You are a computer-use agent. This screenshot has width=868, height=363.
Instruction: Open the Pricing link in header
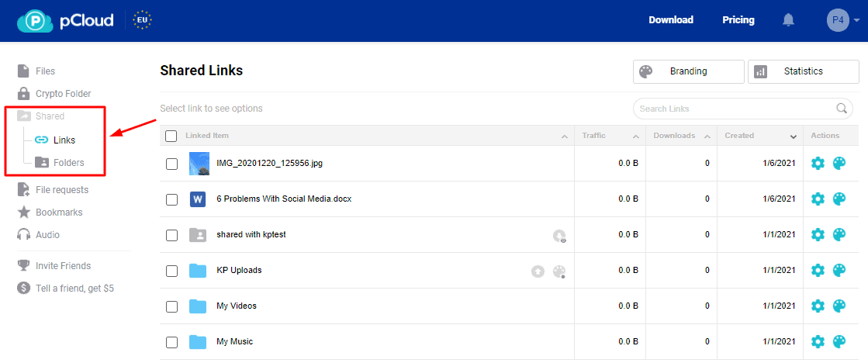pos(738,20)
